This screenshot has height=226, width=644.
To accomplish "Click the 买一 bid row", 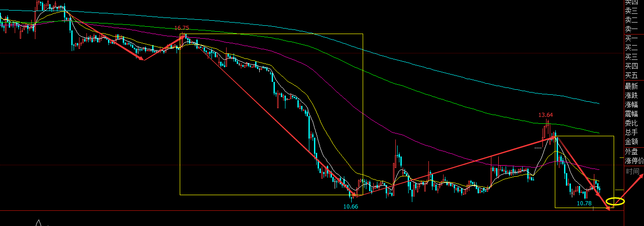I will [631, 39].
